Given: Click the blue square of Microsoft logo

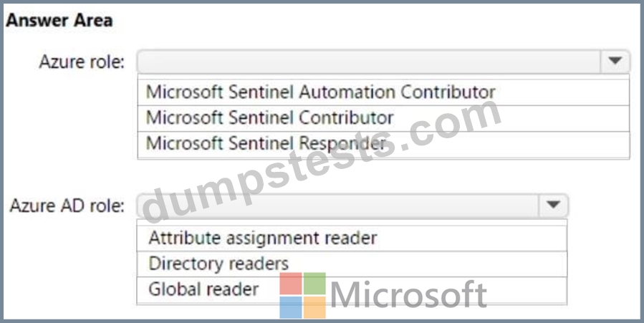Looking at the screenshot, I should pos(291,307).
